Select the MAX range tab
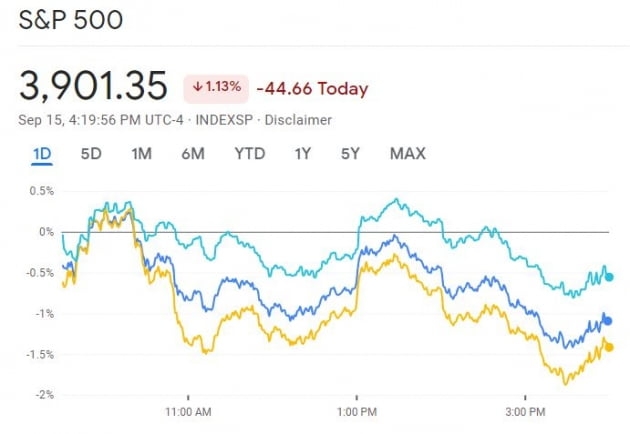Screen dimensions: 630x434 coord(407,153)
